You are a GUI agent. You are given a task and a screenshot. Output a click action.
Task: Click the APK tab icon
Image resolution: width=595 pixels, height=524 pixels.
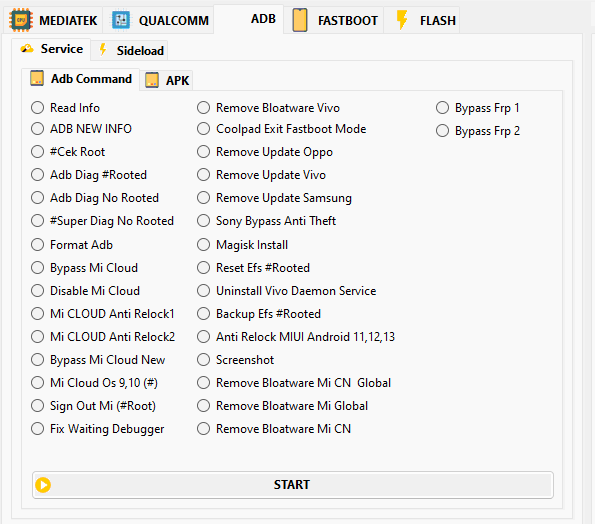tap(152, 80)
